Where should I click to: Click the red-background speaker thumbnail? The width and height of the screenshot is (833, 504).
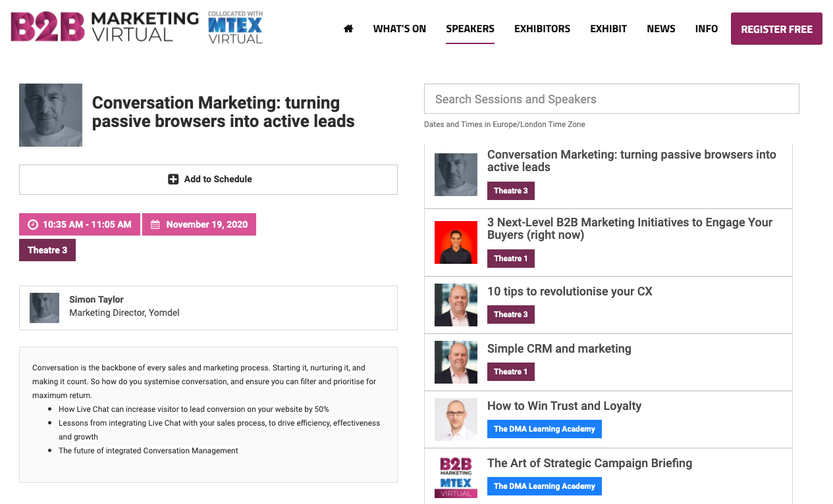pyautogui.click(x=456, y=242)
